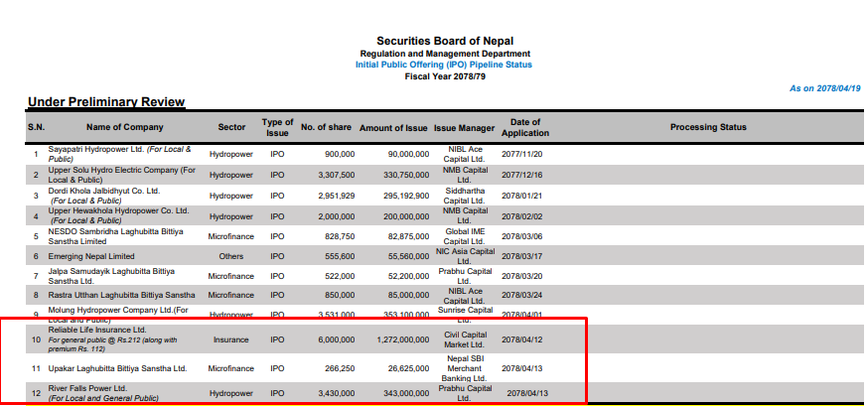Click the "Name of Company" column header
Screen dimensions: 868x406
(124, 127)
